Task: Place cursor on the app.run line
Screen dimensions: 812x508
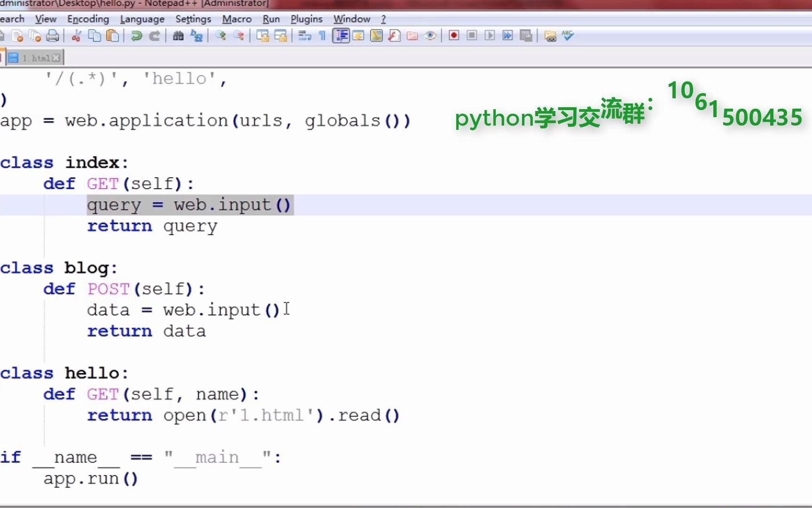Action: [90, 478]
